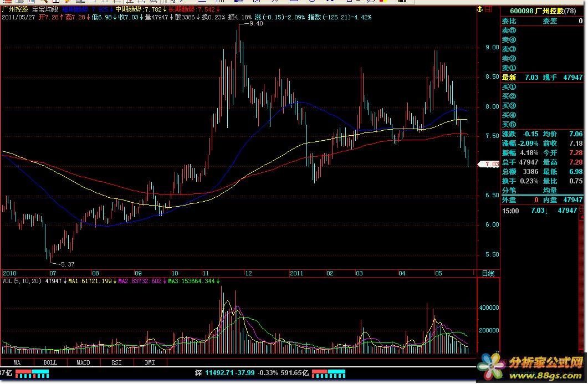
Task: Click the 委差 label in quote panel
Action: point(550,21)
